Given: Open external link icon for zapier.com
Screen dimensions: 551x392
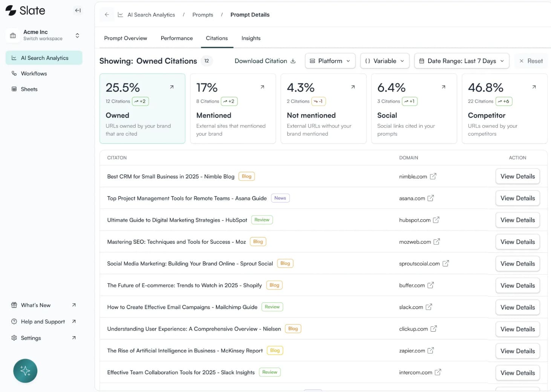Looking at the screenshot, I should tap(431, 351).
